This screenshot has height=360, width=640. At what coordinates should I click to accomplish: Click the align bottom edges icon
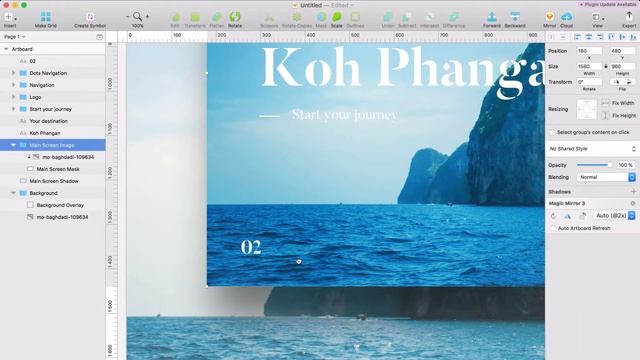633,37
